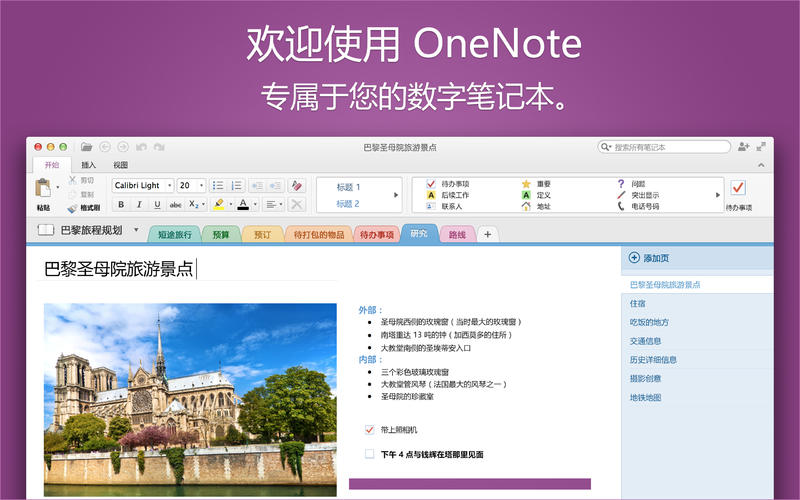This screenshot has height=500, width=800.
Task: Open the Calibri Light font dropdown
Action: pos(169,185)
